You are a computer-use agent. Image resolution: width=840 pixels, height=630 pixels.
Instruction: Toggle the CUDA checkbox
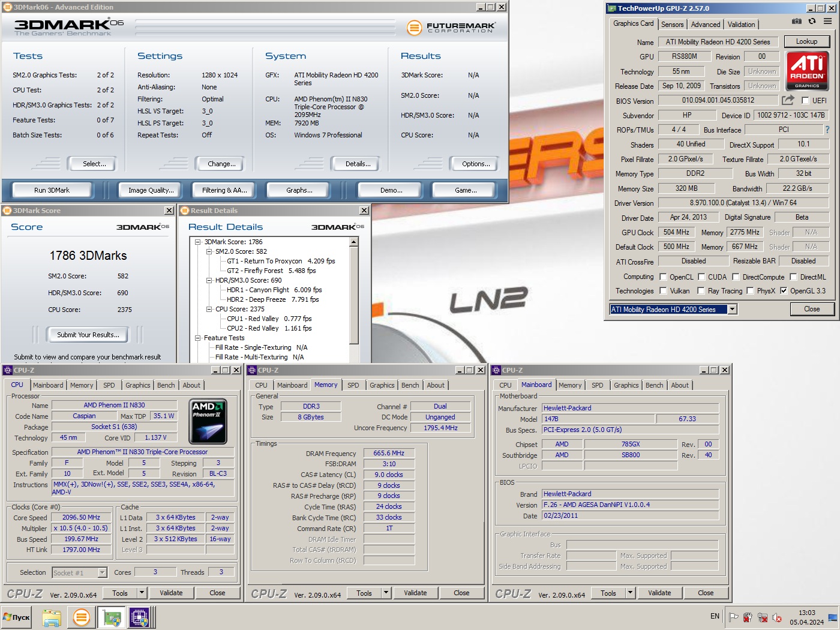[x=701, y=277]
